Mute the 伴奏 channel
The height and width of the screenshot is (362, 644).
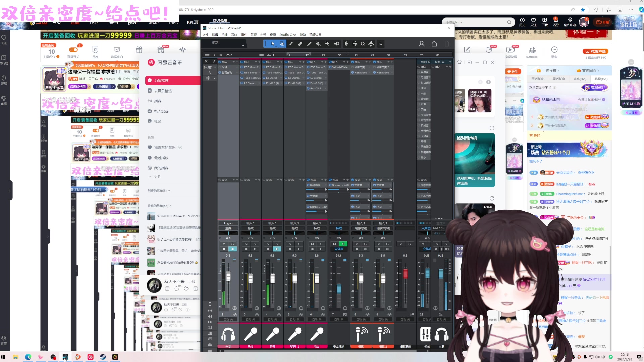point(224,244)
